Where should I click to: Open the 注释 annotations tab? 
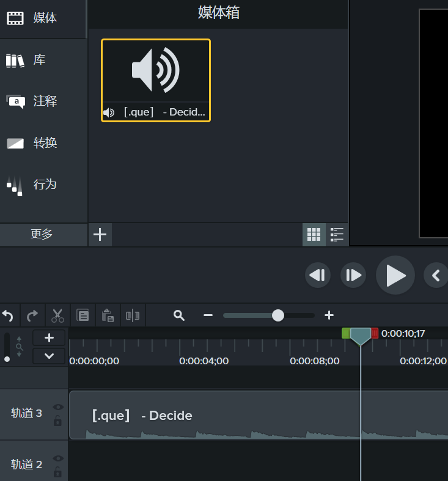44,101
